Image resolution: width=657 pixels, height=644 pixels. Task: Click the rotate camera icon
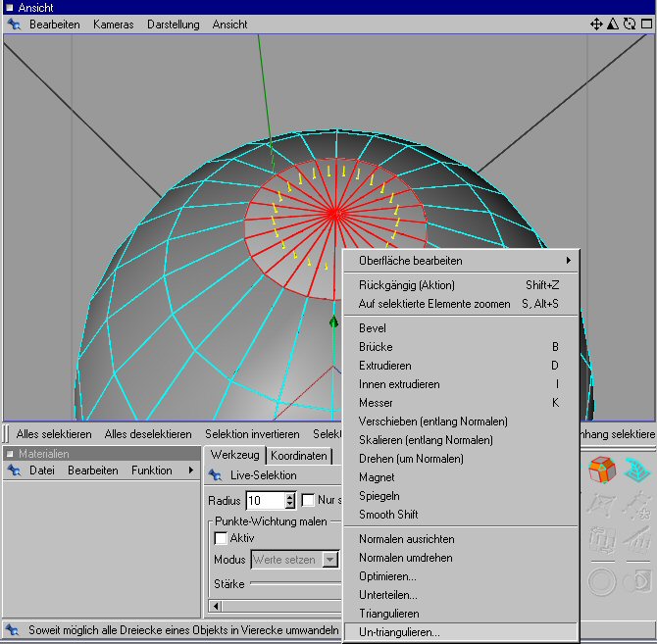(x=629, y=24)
